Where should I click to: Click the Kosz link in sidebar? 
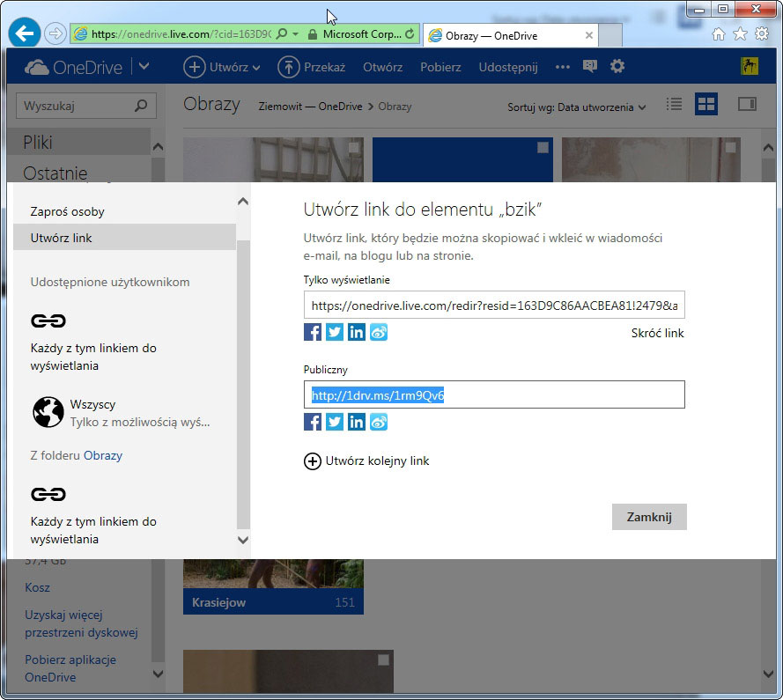click(x=38, y=587)
